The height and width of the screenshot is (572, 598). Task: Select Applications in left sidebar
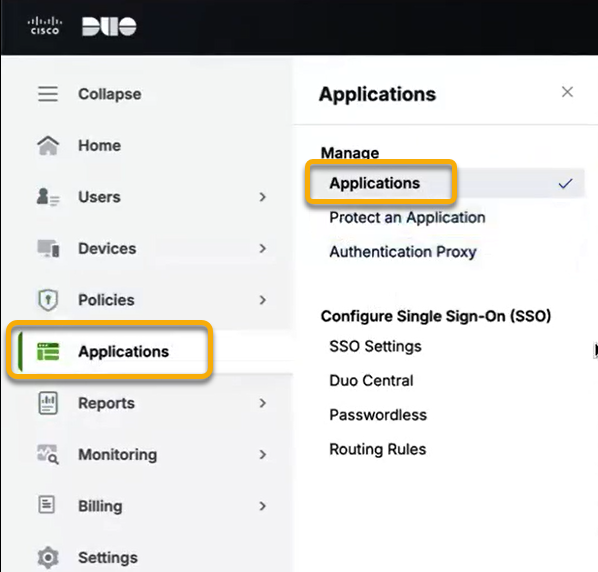tap(124, 352)
